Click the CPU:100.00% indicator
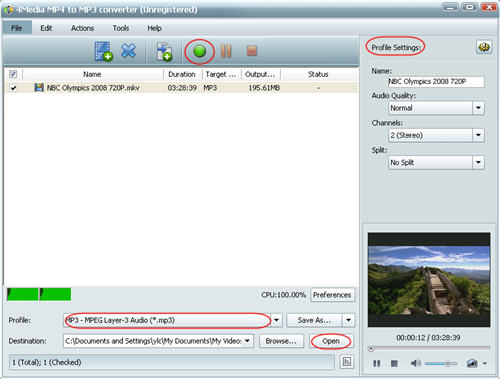This screenshot has width=500, height=379. coord(283,295)
